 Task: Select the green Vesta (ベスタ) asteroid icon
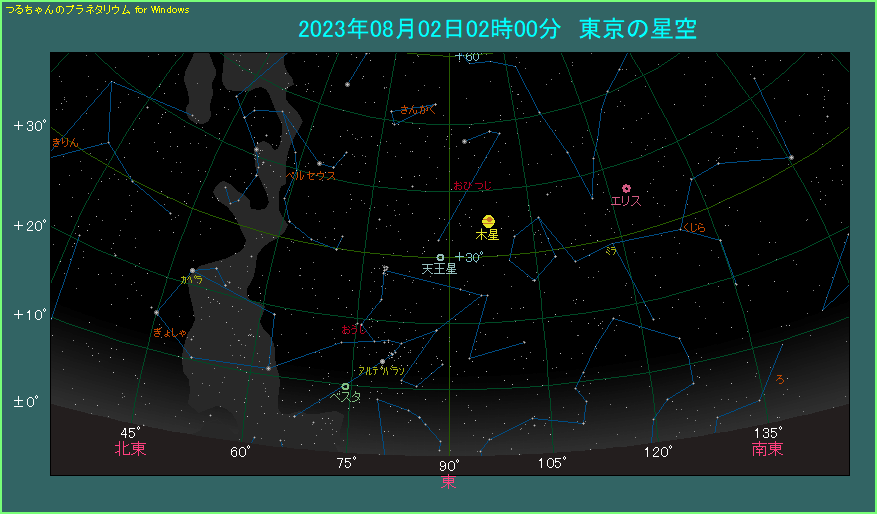tap(346, 386)
